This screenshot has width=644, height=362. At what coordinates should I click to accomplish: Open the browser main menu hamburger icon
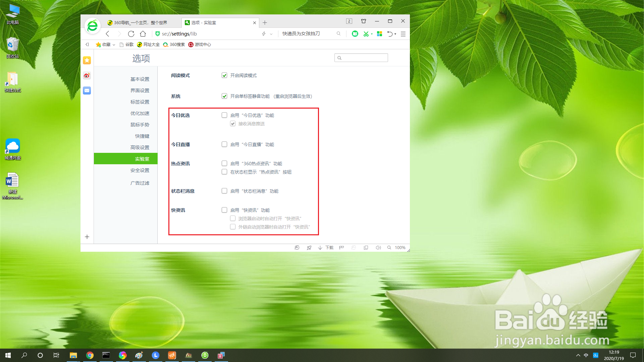tap(403, 34)
